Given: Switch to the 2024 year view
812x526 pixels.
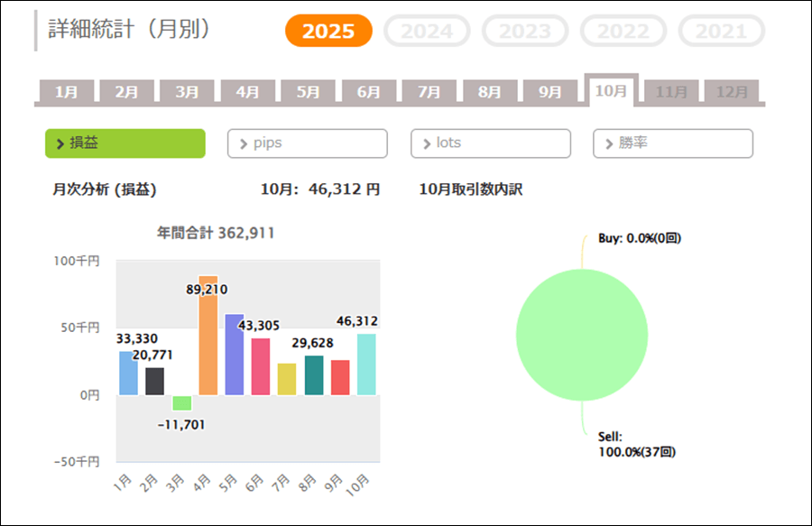Looking at the screenshot, I should [x=427, y=31].
